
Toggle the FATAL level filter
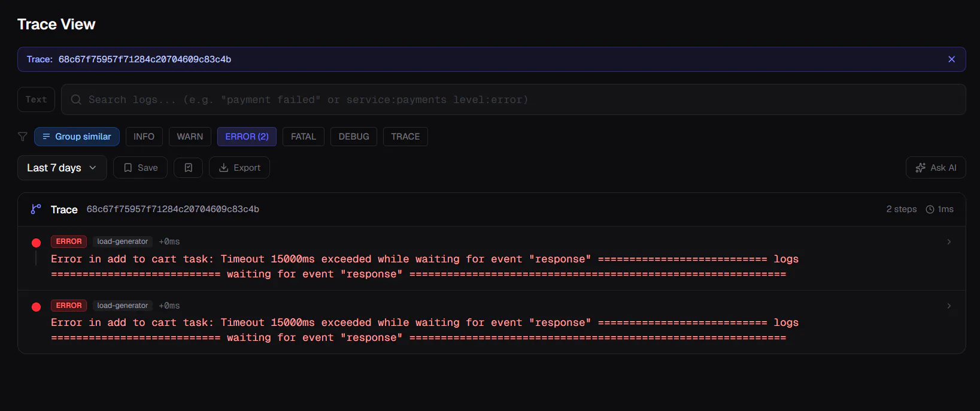pos(304,137)
